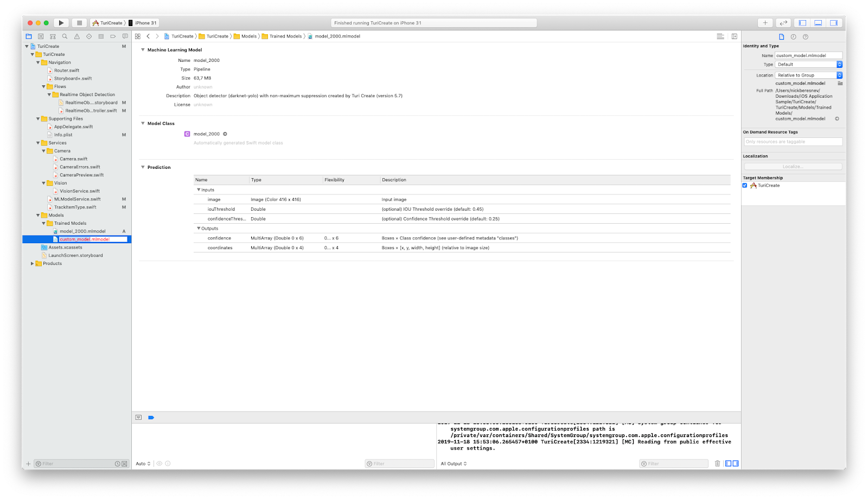Click Models in the breadcrumb path
The height and width of the screenshot is (499, 868).
click(245, 36)
